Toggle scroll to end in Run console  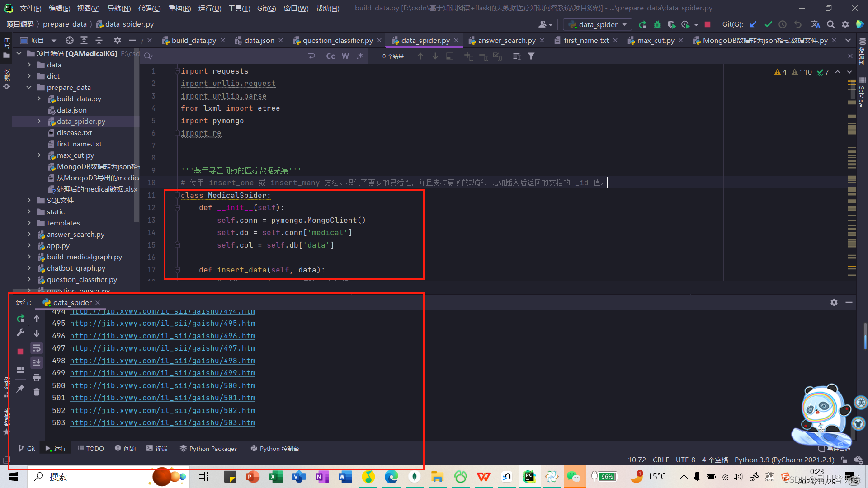coord(37,362)
